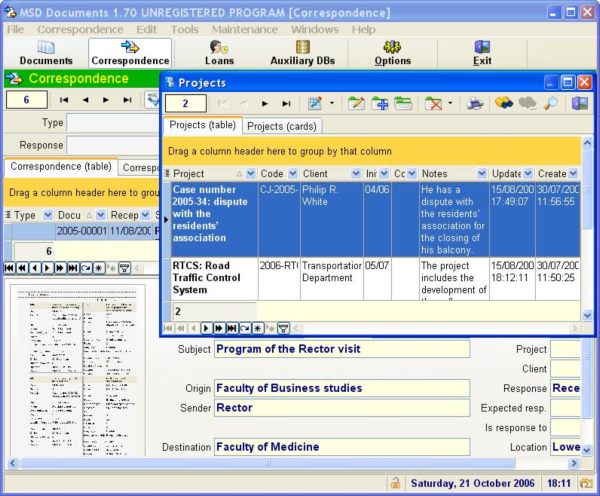
Task: Click the padlock icon in status bar
Action: pyautogui.click(x=396, y=484)
